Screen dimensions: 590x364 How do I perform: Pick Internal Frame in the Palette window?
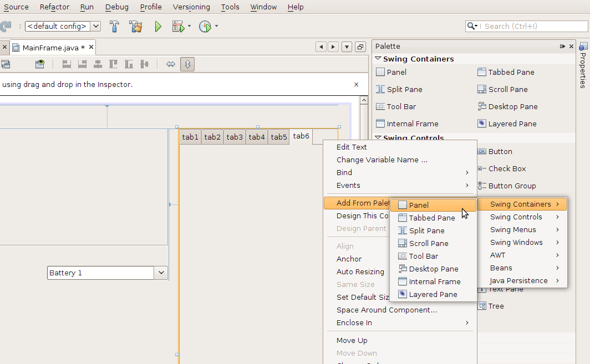tap(407, 124)
